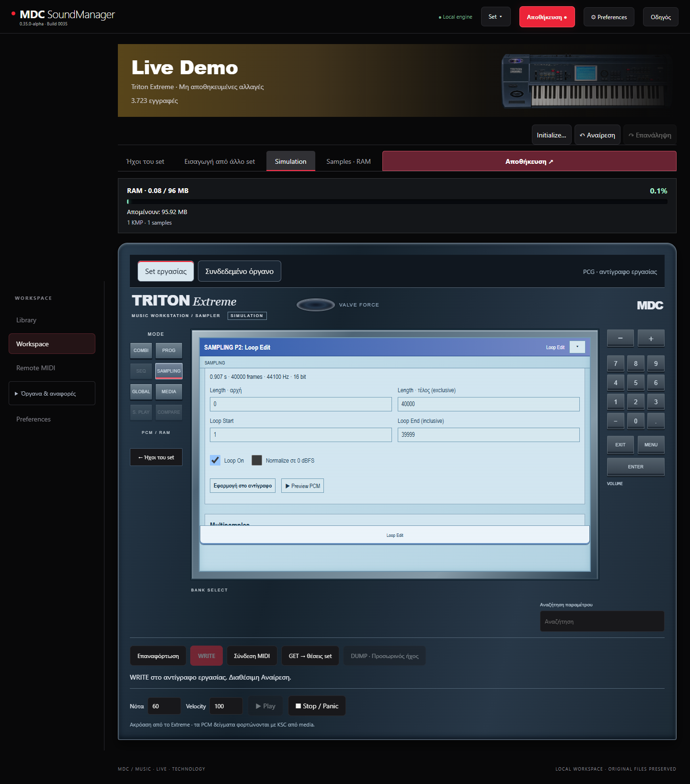Click keypad digit 5
This screenshot has width=690, height=784.
[636, 383]
